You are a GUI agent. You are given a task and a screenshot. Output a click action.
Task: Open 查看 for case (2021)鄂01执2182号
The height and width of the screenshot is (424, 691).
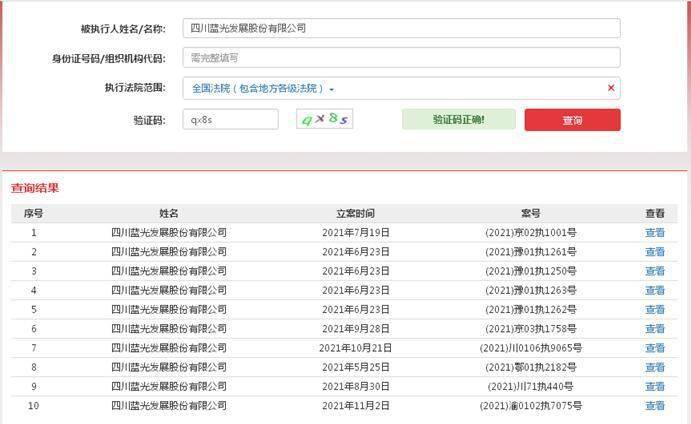click(654, 367)
